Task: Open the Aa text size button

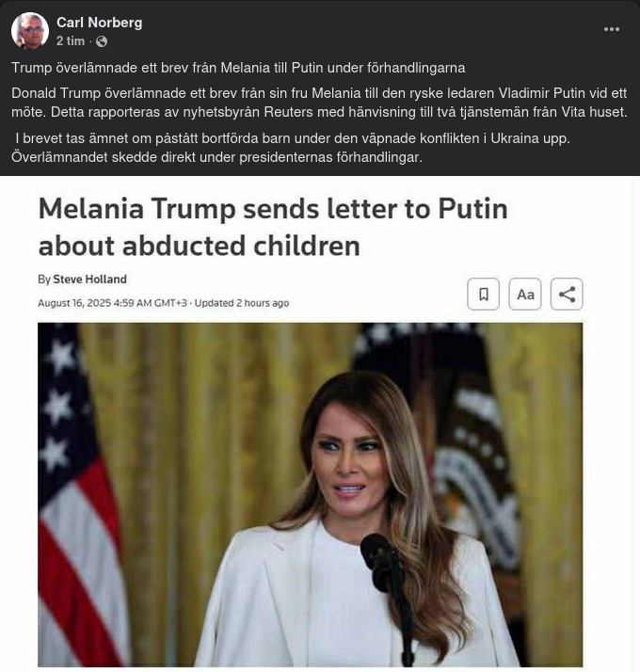Action: point(525,294)
